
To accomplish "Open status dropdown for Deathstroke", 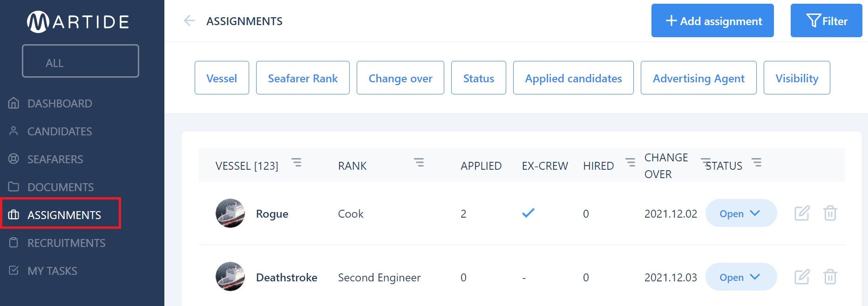I will coord(741,277).
